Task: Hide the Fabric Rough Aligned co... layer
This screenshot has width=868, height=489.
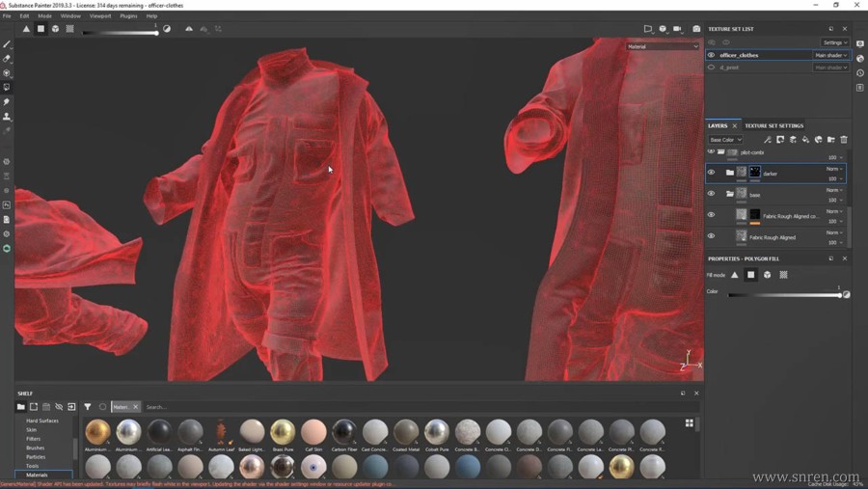Action: 712,214
